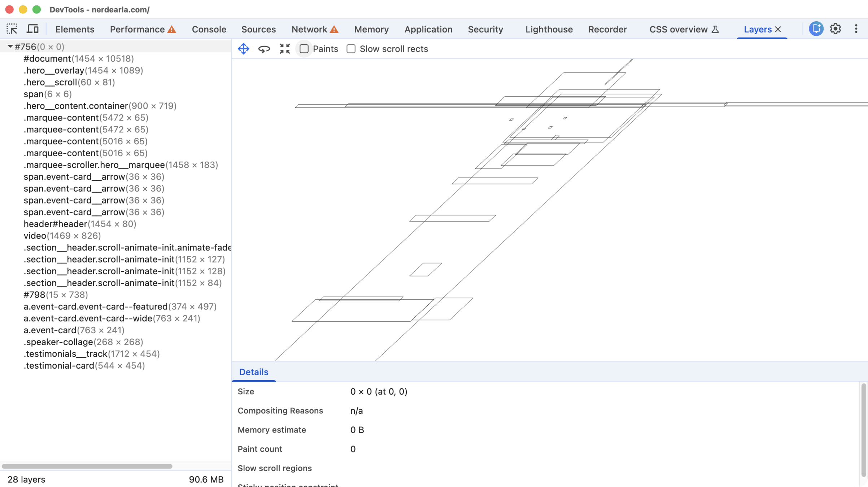Open the AI assistance panel icon
Image resolution: width=868 pixels, height=487 pixels.
[x=816, y=29]
